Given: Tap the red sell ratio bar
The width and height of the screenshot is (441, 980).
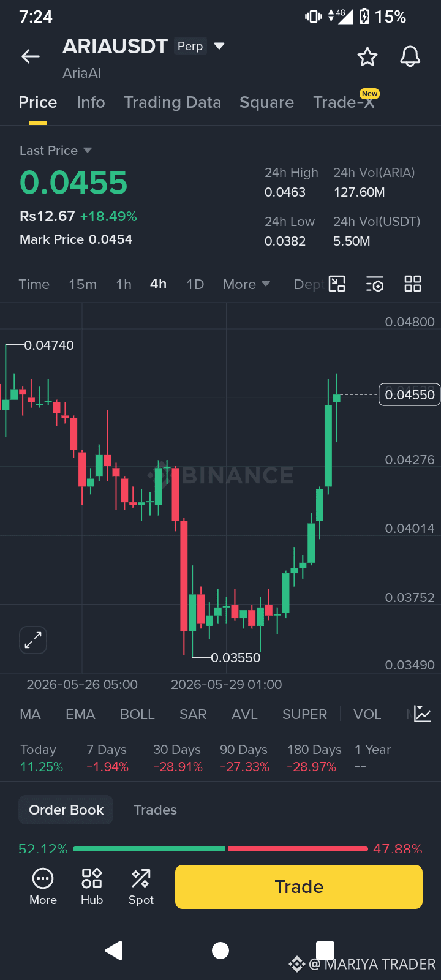Looking at the screenshot, I should point(298,849).
